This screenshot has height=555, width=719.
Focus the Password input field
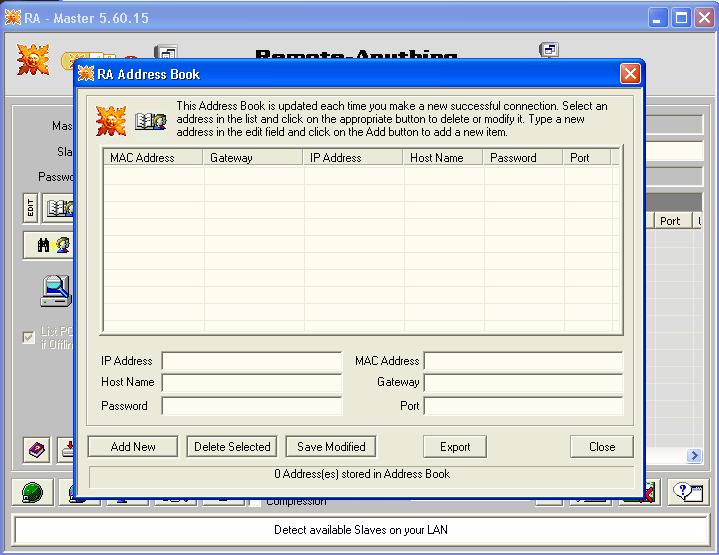click(x=252, y=405)
